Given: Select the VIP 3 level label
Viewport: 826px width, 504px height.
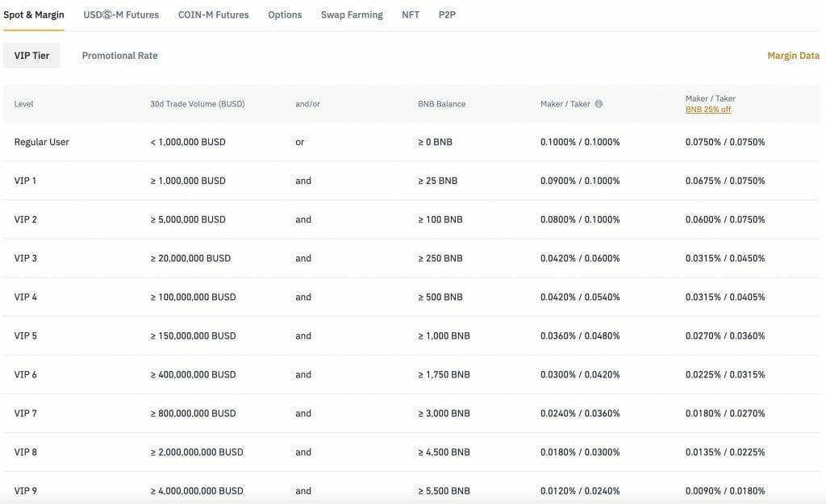Looking at the screenshot, I should 25,258.
